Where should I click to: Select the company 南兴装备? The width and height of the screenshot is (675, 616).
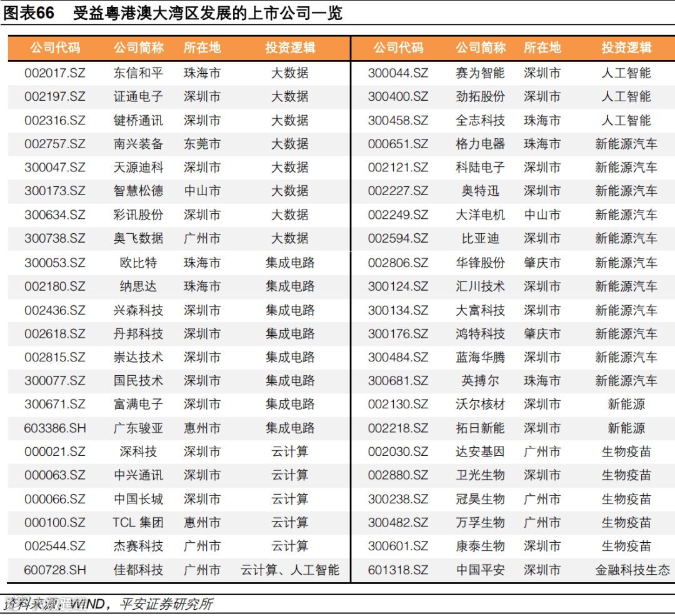pos(138,144)
